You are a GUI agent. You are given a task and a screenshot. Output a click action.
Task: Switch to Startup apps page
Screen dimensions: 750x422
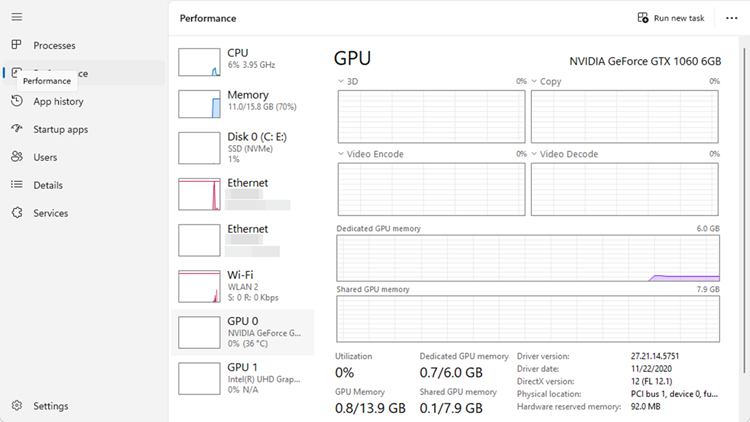click(84, 129)
